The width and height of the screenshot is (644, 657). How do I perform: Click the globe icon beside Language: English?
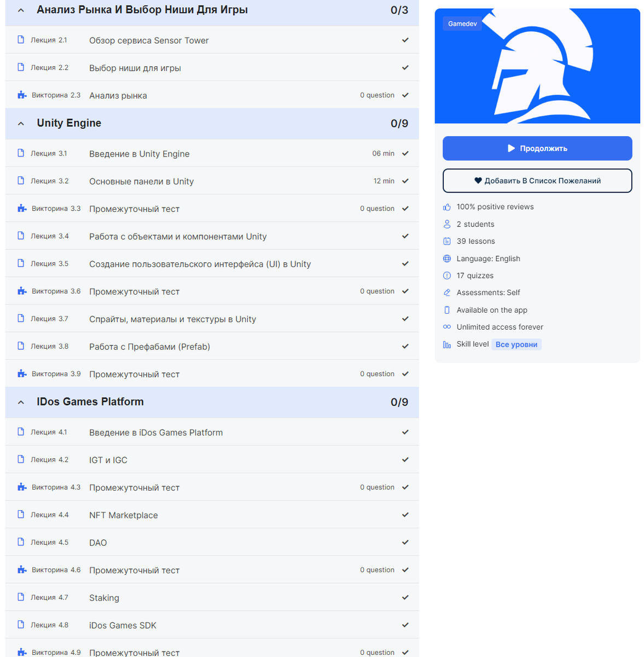(447, 258)
